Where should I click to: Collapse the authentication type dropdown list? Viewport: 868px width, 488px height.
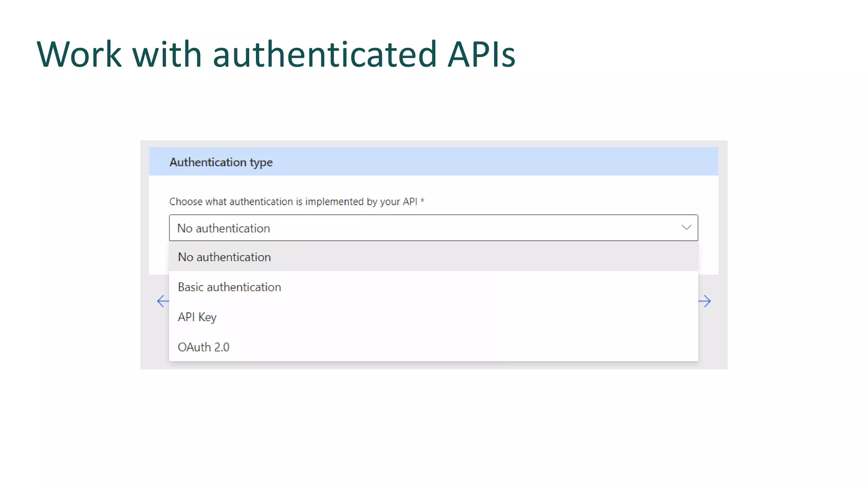pyautogui.click(x=686, y=227)
